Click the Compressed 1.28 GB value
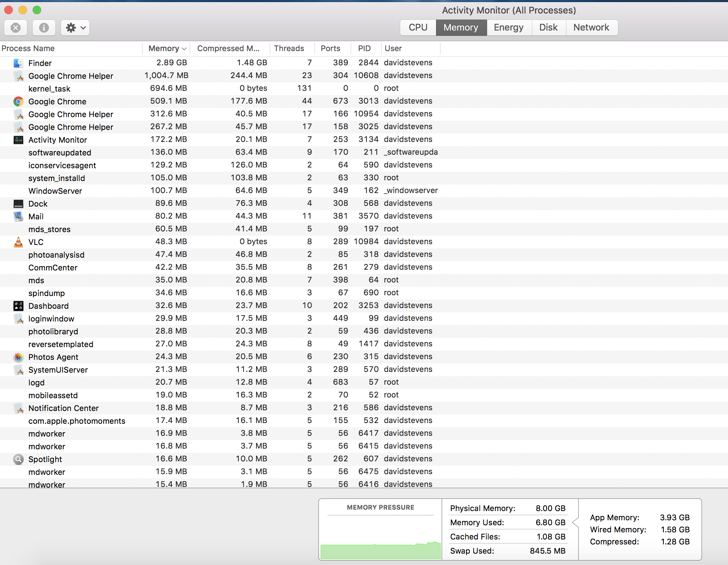This screenshot has height=565, width=728. tap(675, 542)
